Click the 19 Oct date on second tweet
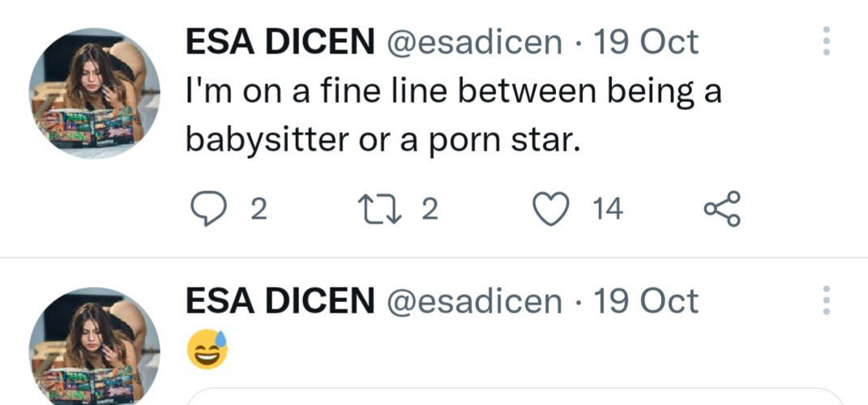Image resolution: width=868 pixels, height=405 pixels. [x=645, y=301]
